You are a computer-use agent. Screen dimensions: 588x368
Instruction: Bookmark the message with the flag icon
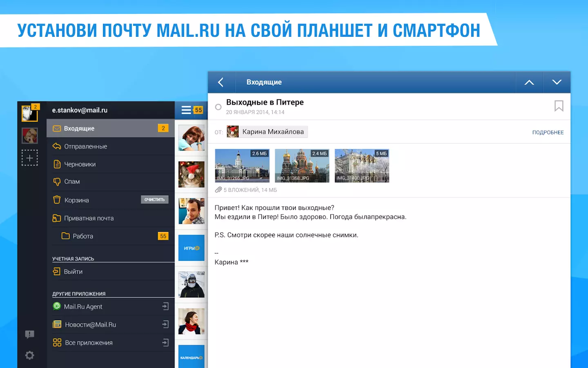click(x=559, y=106)
